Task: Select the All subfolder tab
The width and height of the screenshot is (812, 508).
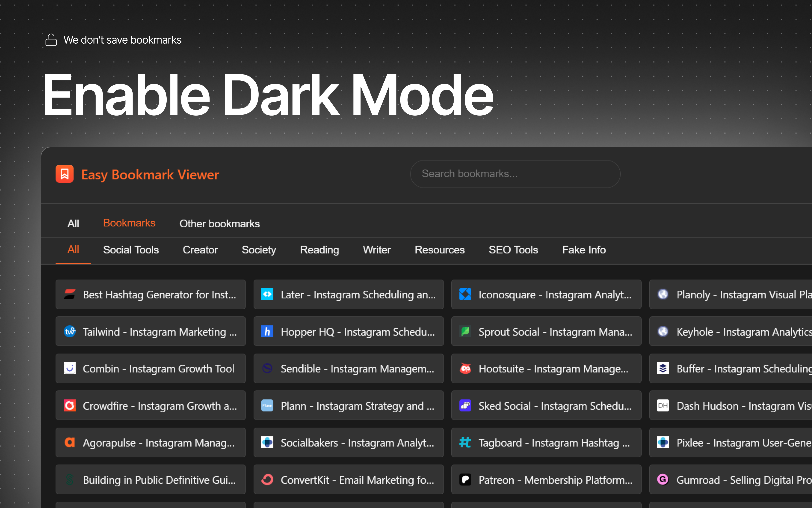Action: coord(73,250)
